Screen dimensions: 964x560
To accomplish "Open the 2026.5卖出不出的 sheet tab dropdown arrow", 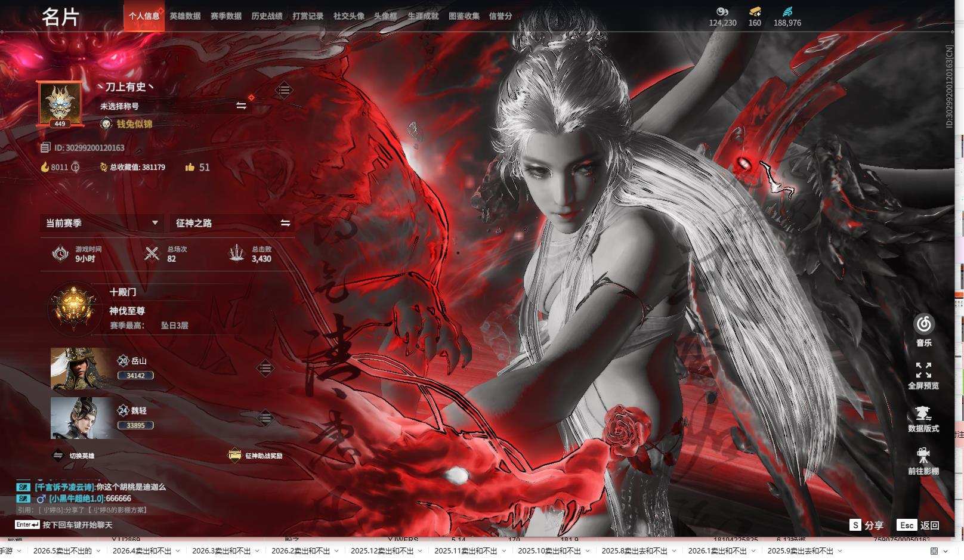I will tap(99, 551).
